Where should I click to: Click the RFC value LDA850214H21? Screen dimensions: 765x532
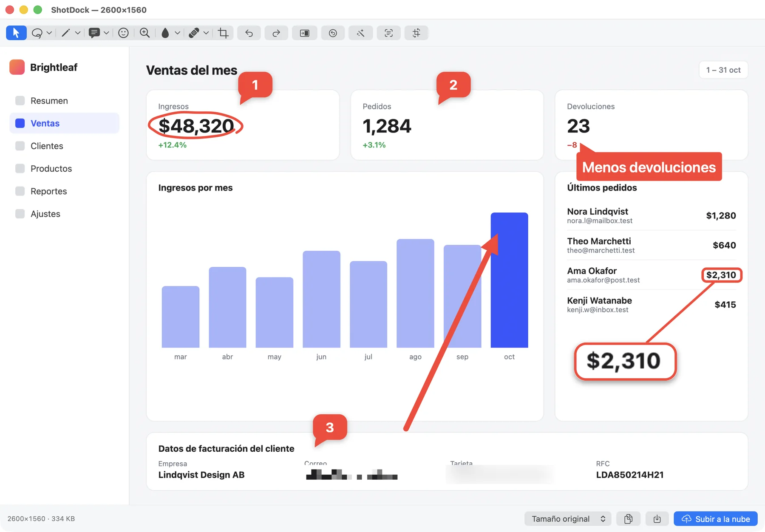pyautogui.click(x=629, y=475)
